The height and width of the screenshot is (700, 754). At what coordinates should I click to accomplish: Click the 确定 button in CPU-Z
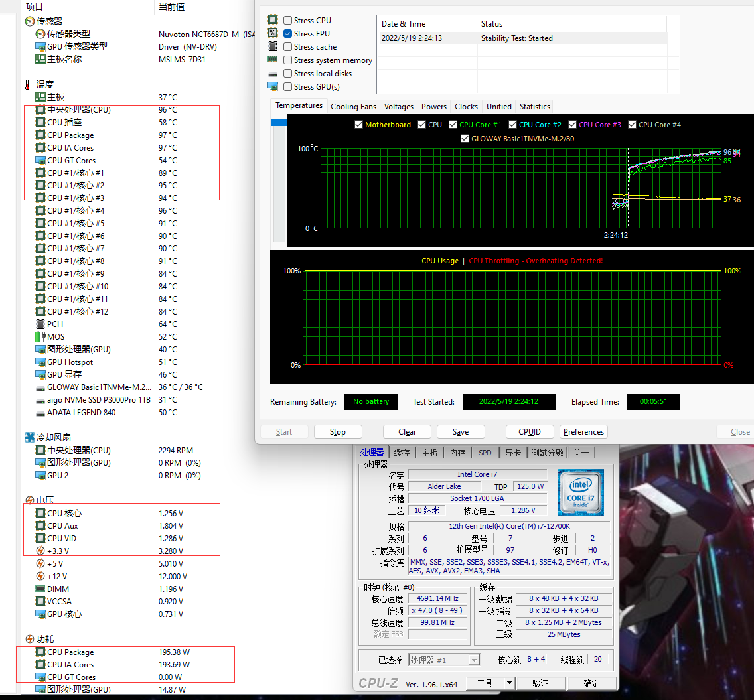pyautogui.click(x=591, y=683)
